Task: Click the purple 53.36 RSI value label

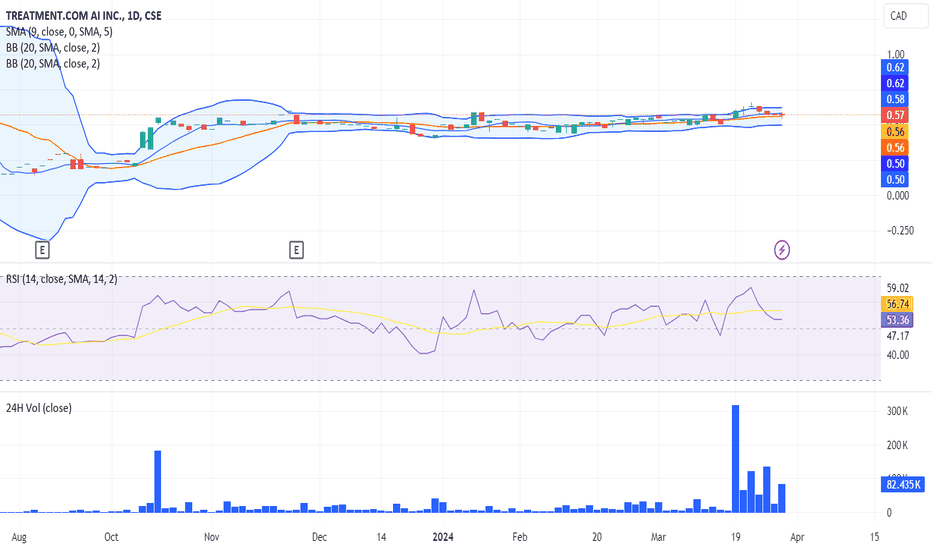Action: (x=898, y=320)
